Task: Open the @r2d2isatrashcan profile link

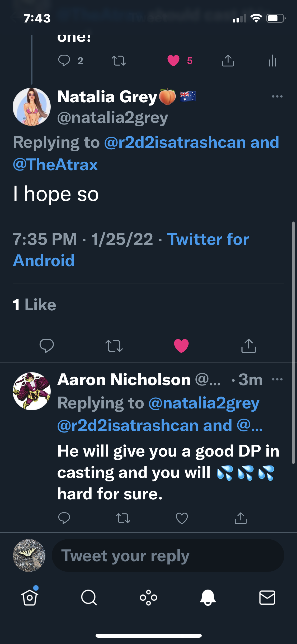Action: [x=175, y=142]
